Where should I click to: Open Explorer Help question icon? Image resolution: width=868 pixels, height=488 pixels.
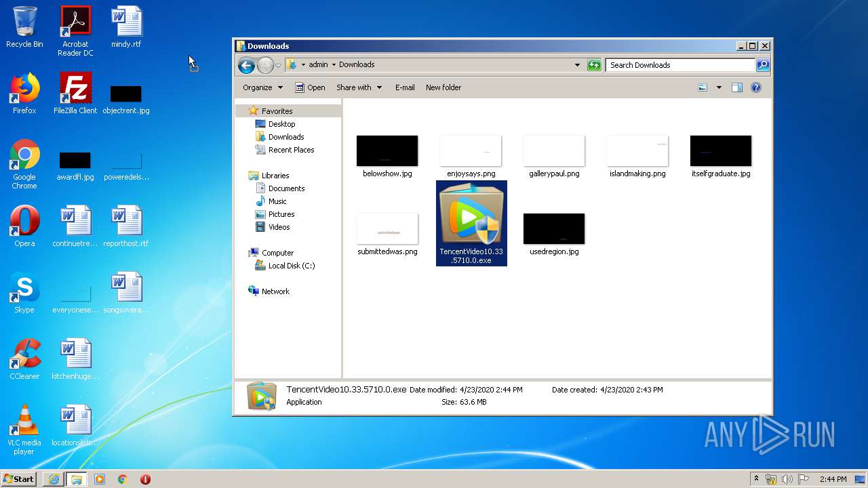[756, 87]
